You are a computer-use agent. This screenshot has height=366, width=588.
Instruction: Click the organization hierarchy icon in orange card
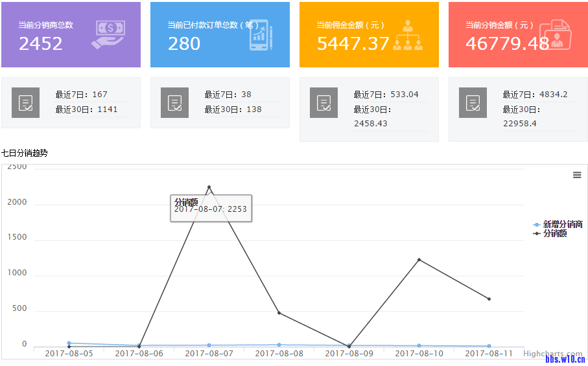coord(408,36)
